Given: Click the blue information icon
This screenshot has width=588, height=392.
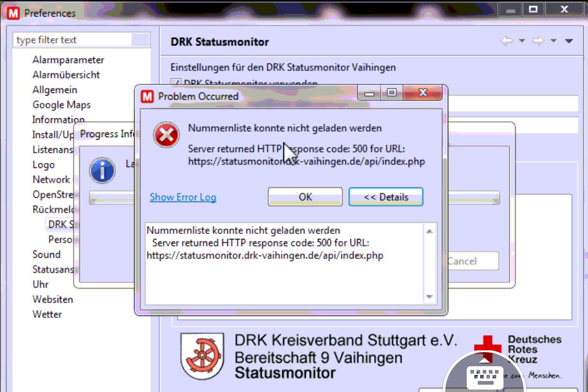Looking at the screenshot, I should tap(102, 170).
